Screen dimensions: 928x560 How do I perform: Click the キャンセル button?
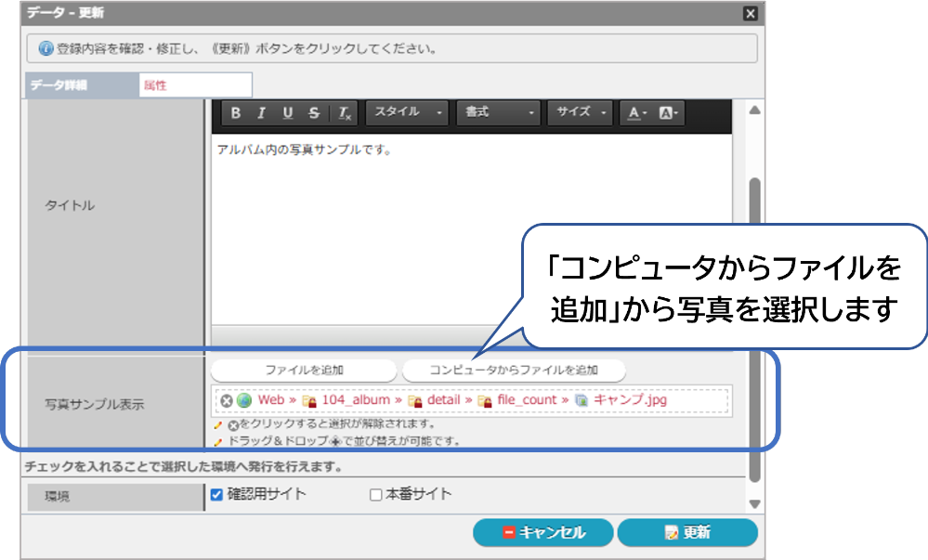tap(542, 532)
